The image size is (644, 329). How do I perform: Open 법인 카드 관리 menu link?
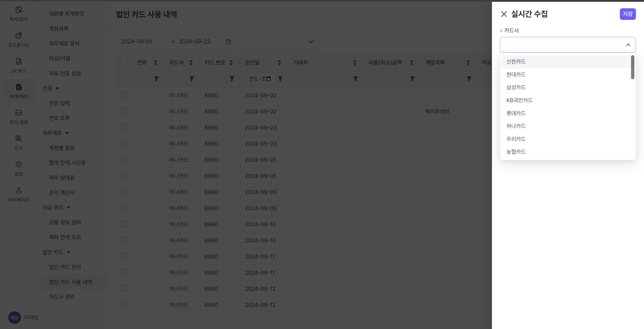tap(65, 267)
